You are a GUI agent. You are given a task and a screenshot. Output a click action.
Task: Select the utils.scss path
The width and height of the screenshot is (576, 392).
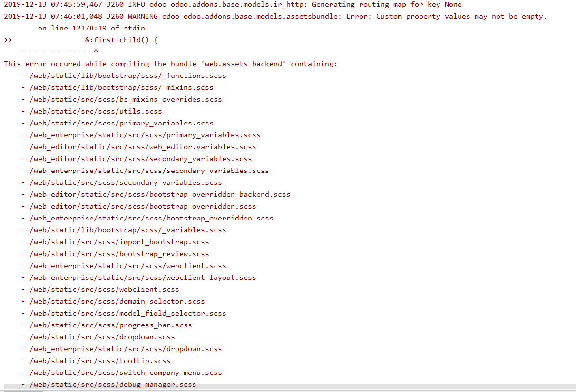(96, 111)
